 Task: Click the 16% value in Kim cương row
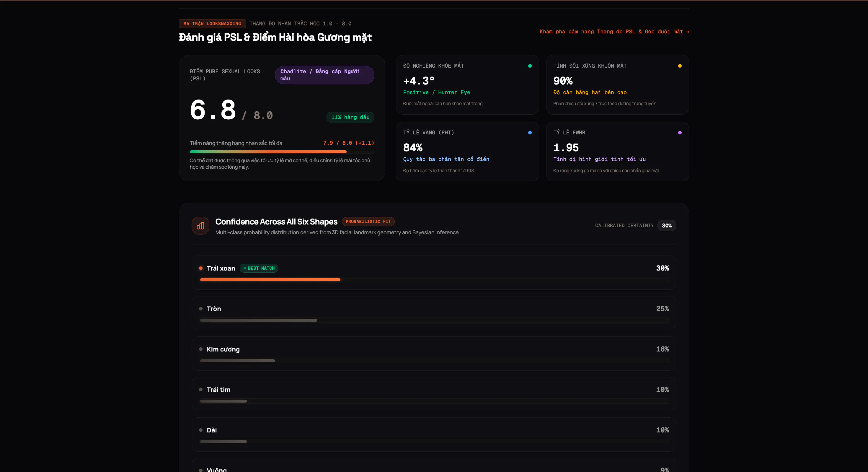point(662,349)
